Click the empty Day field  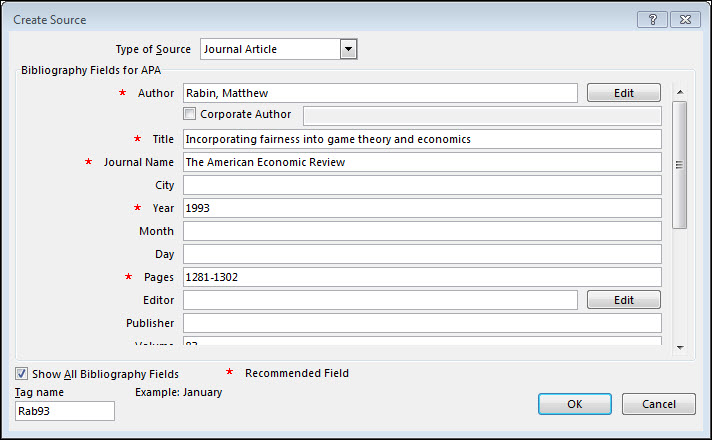pos(422,254)
